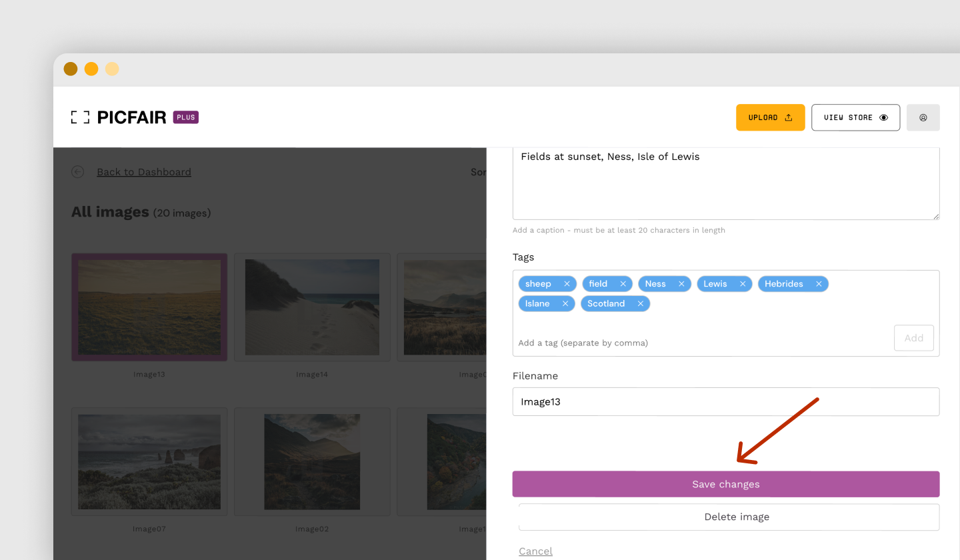Cancel editing via Cancel link
This screenshot has width=960, height=560.
coord(535,551)
